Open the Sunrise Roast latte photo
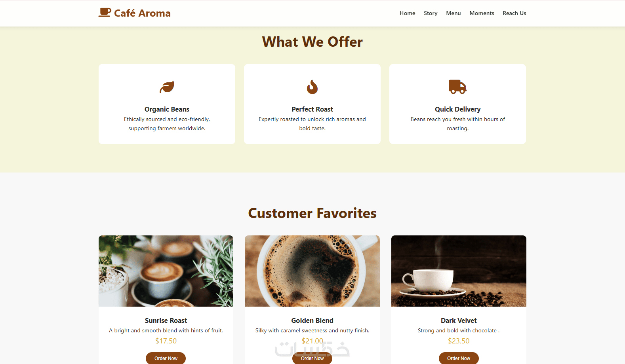Viewport: 625px width, 364px height. tap(166, 271)
